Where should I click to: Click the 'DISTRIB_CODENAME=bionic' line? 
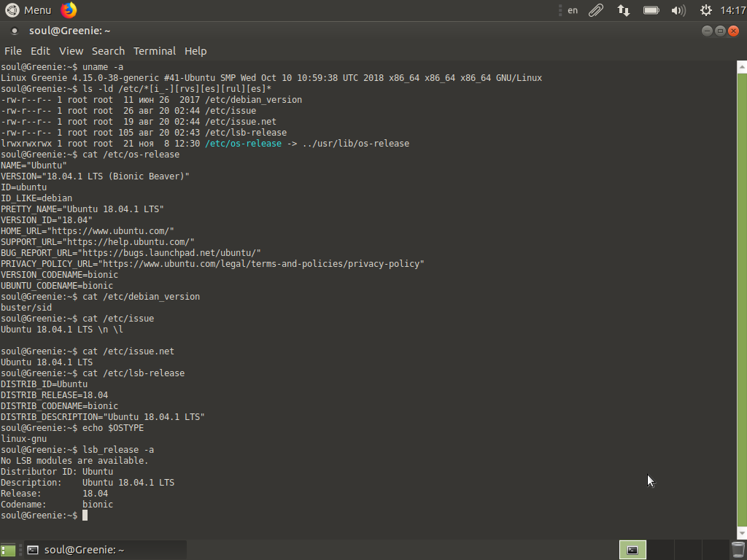click(59, 407)
